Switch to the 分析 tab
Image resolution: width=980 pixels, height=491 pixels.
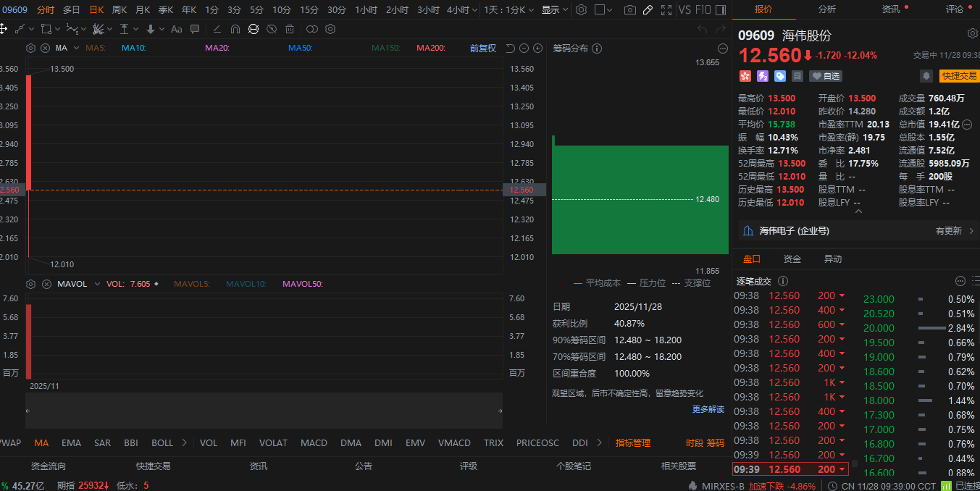tap(826, 9)
